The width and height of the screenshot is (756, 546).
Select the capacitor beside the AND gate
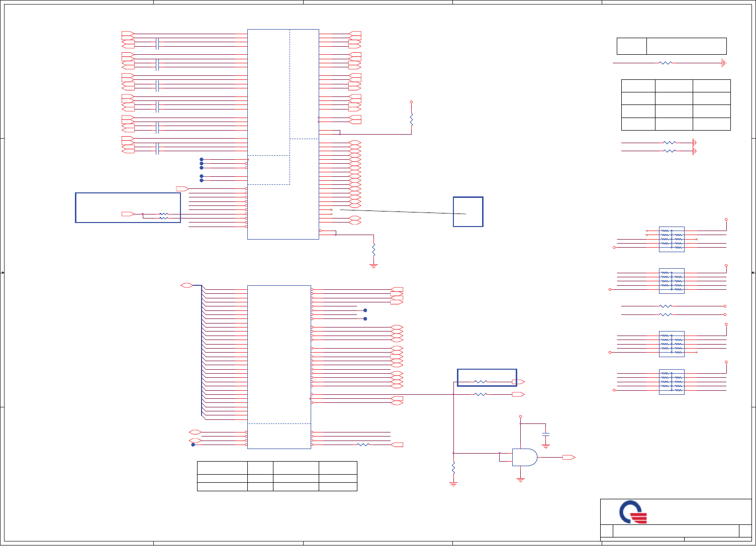546,434
